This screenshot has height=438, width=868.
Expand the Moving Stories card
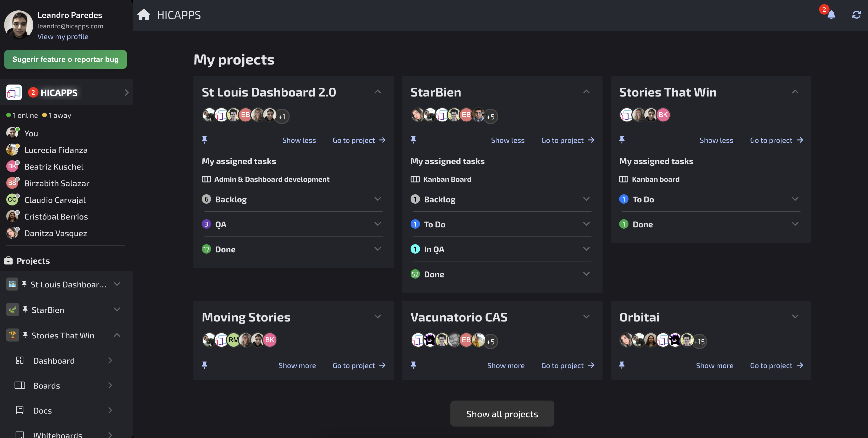[378, 316]
